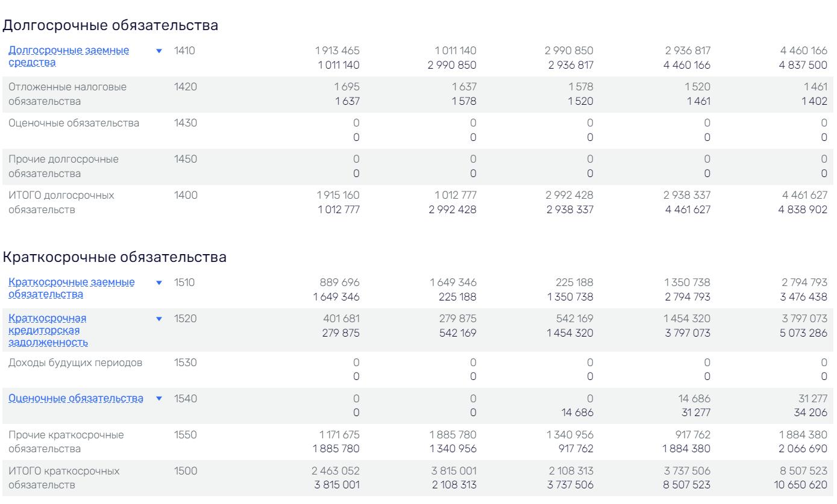The image size is (837, 504).
Task: Click the Долгосрочные обязательства section heading
Action: (110, 26)
